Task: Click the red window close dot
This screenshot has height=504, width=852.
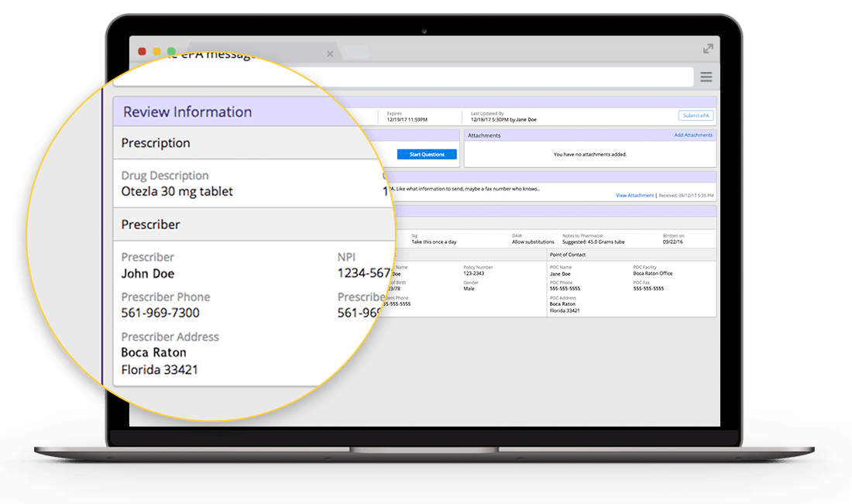Action: (142, 51)
